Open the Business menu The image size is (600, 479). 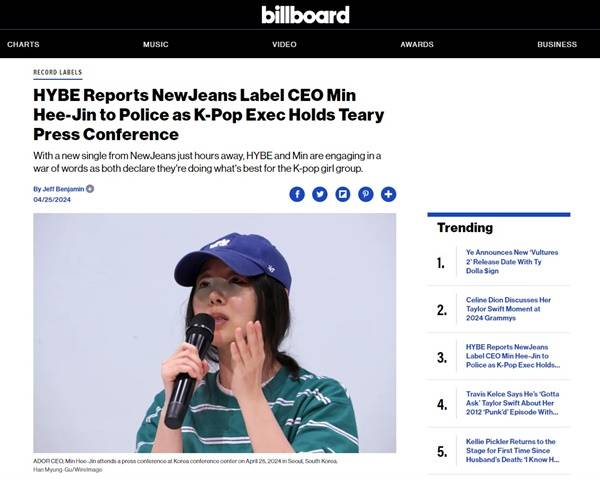point(557,44)
